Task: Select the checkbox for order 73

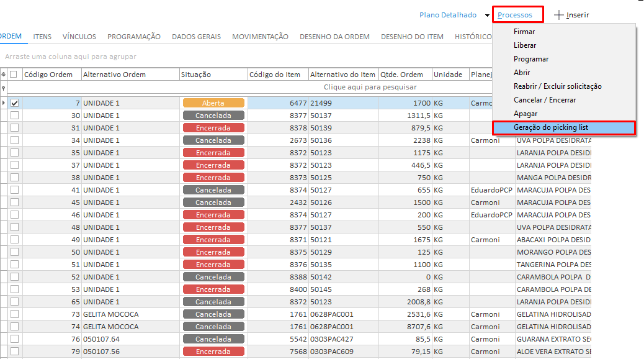Action: [15, 314]
